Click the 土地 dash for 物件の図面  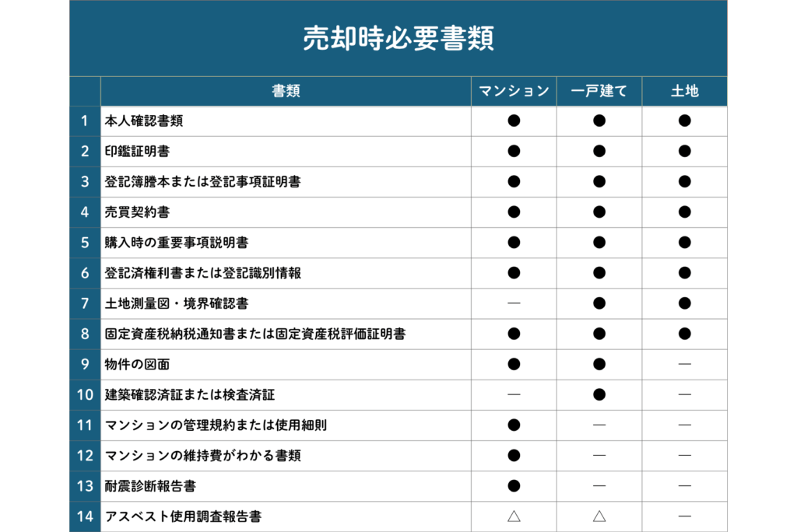coord(685,364)
